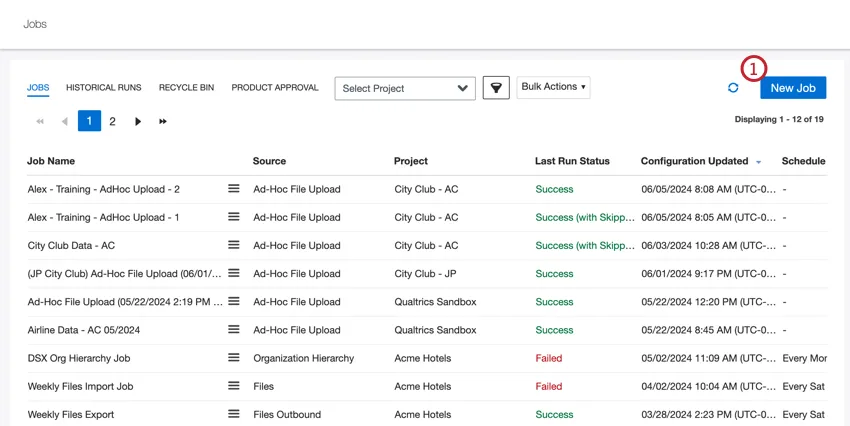Open hamburger menu for DSX Org Hierarchy Job
850x426 pixels.
click(234, 358)
